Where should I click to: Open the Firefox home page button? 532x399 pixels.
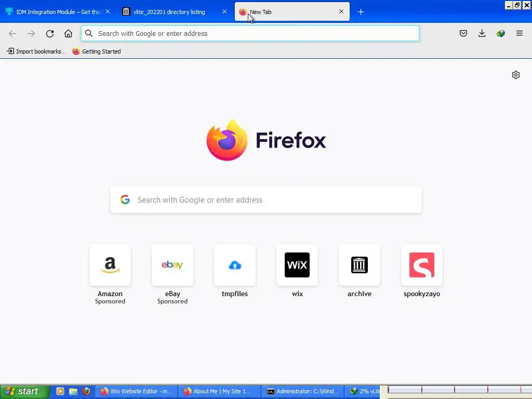coord(68,33)
